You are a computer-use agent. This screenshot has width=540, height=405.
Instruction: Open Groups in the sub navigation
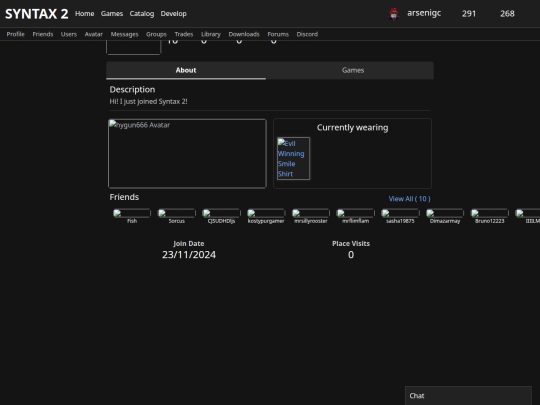click(x=156, y=34)
